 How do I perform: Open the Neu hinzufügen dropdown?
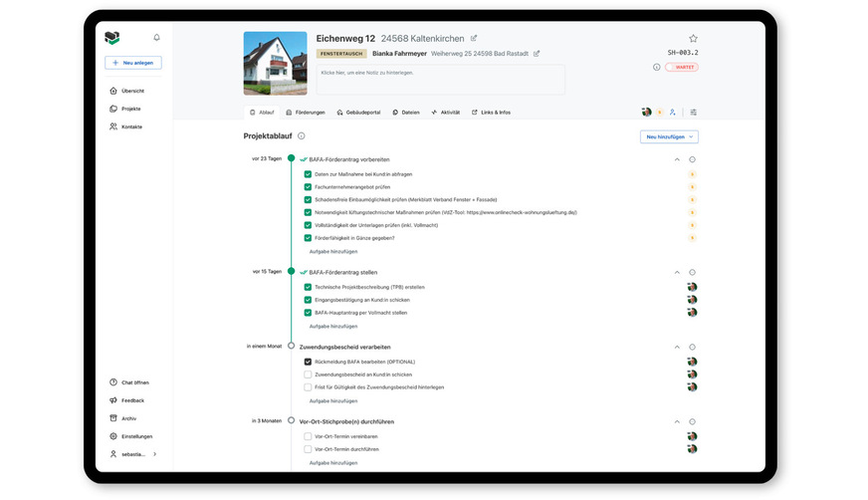pos(669,136)
